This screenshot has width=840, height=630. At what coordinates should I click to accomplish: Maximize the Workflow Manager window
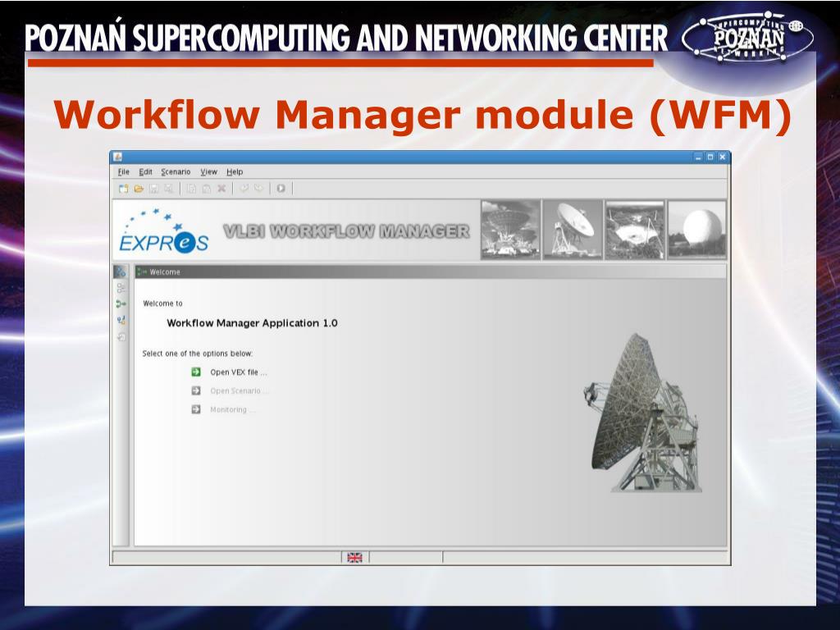point(710,157)
